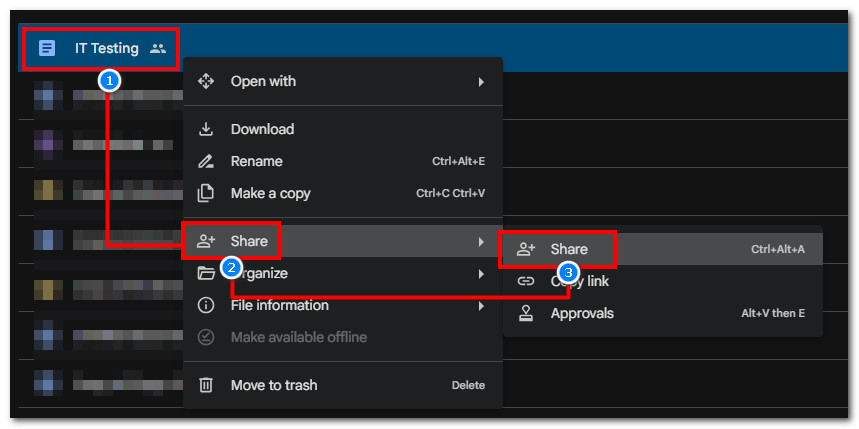Expand the Share submenu arrow
Viewport: 859px width, 429px height.
tap(481, 242)
